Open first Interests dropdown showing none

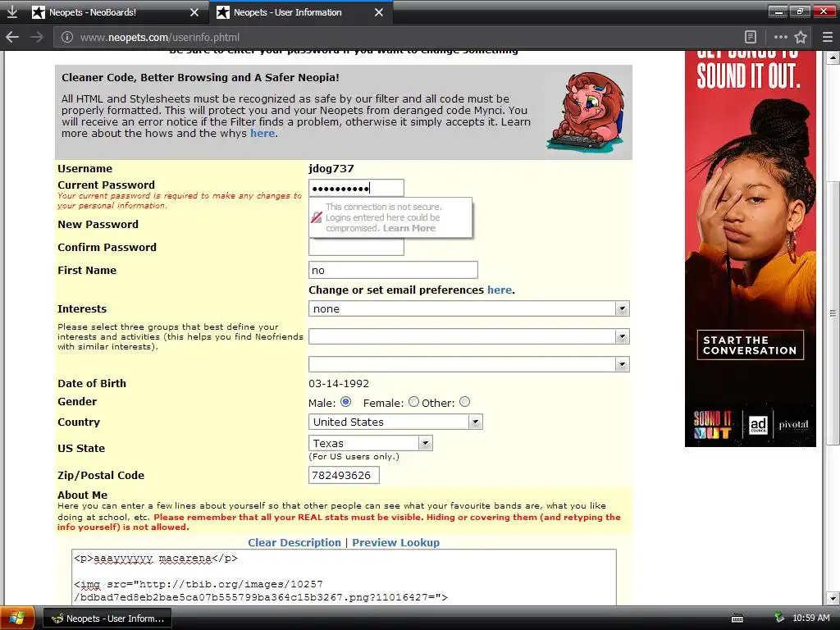(468, 308)
